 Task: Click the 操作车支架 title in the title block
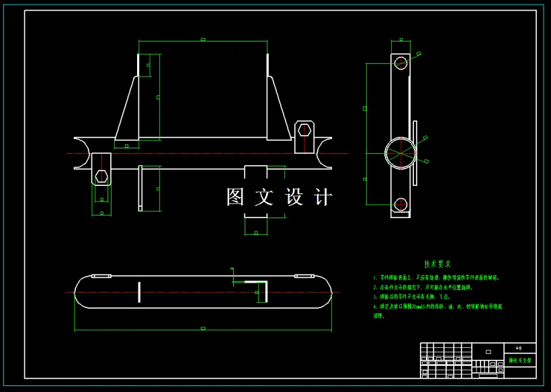point(520,360)
